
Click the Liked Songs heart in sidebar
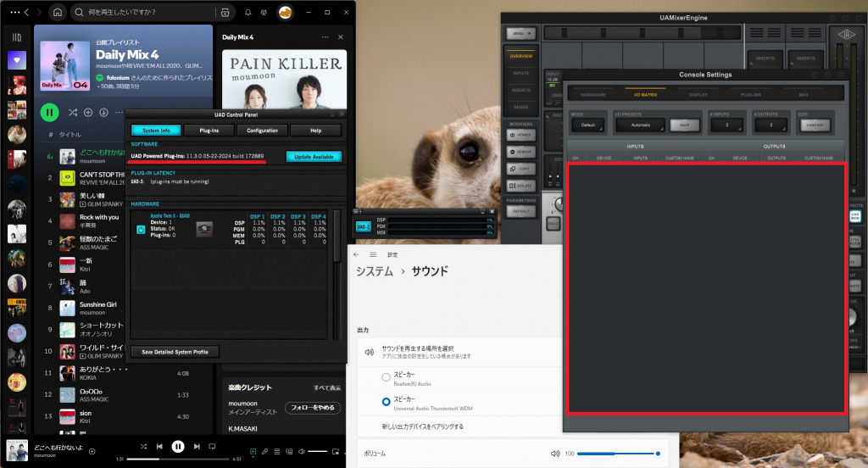16,61
